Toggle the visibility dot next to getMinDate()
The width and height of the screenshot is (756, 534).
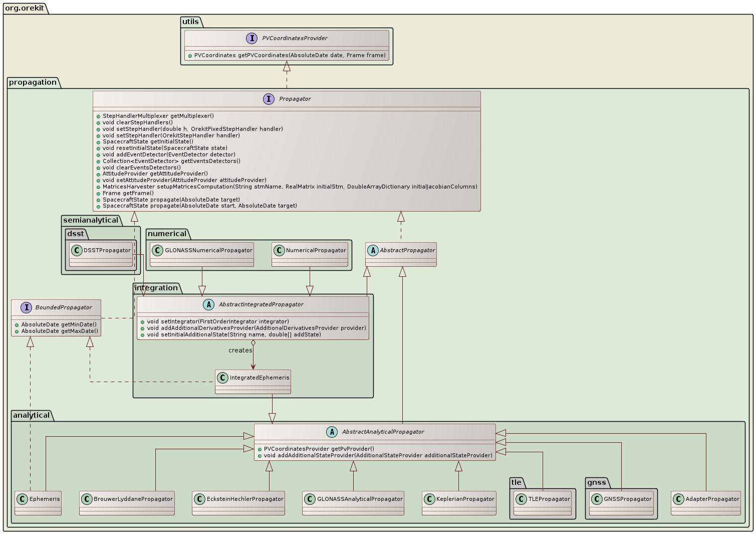click(x=16, y=324)
